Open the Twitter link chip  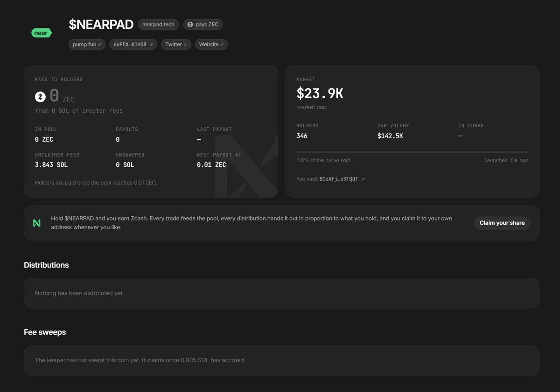176,44
